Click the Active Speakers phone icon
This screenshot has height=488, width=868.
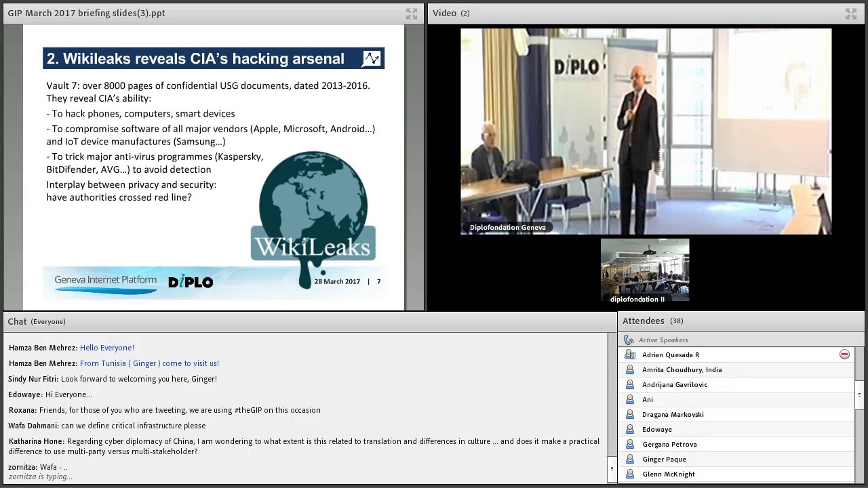629,340
